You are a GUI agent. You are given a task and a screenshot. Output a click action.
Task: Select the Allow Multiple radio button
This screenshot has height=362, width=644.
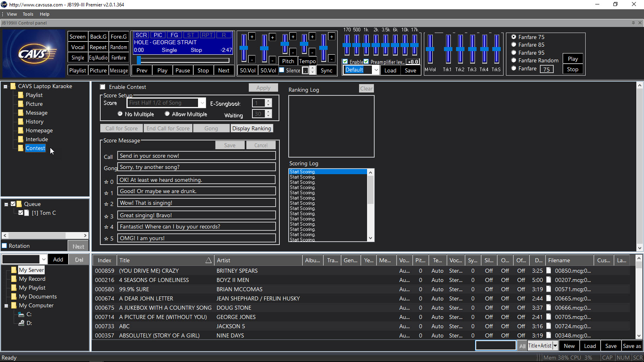(167, 114)
